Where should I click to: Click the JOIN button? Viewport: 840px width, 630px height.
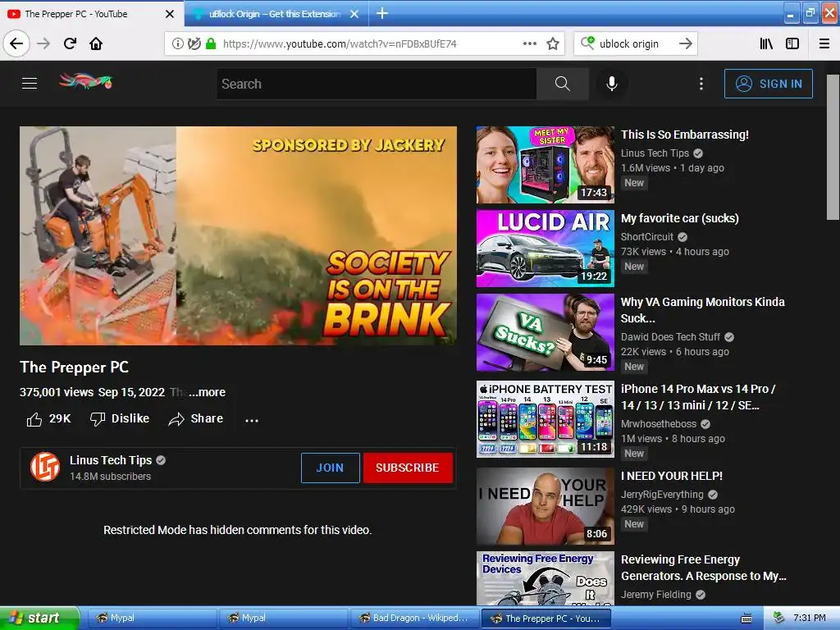click(x=330, y=468)
